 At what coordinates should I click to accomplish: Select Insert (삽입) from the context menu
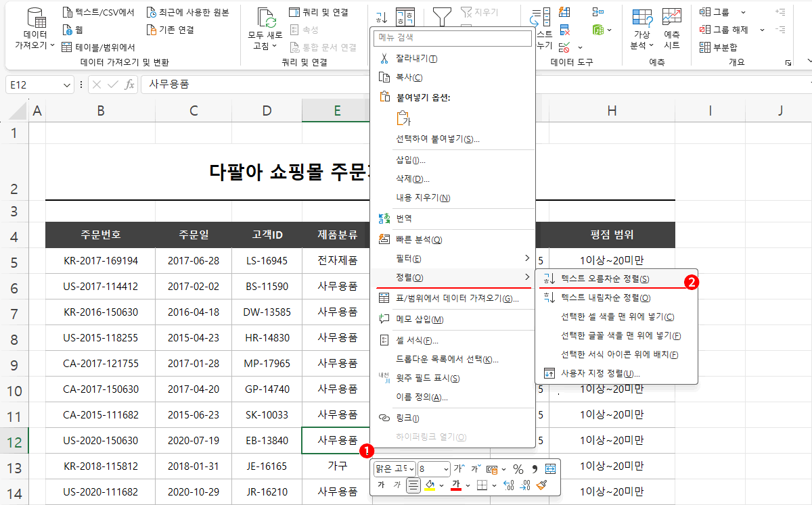coord(454,160)
